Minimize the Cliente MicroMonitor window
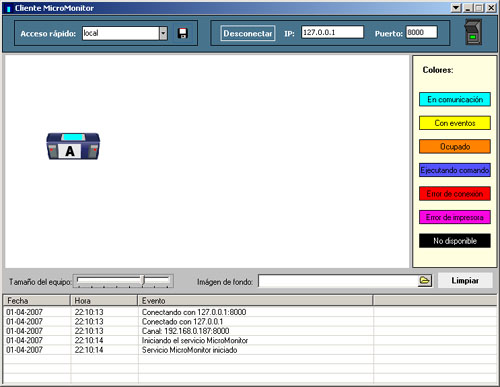 tap(468, 8)
